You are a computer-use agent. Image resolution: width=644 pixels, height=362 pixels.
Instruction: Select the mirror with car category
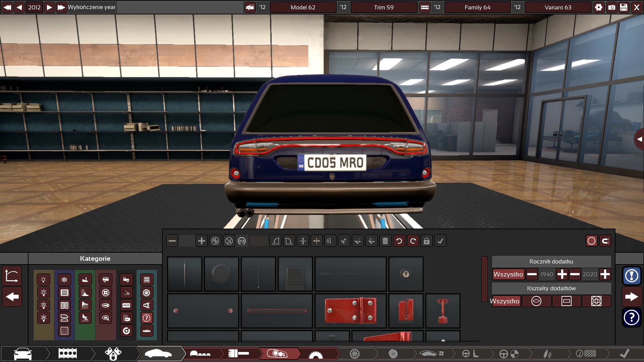tap(106, 318)
